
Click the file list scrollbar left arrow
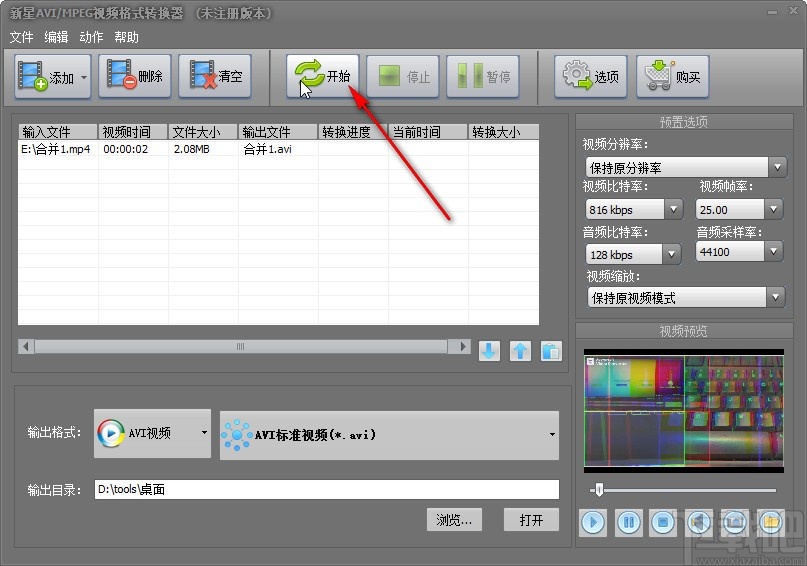coord(26,346)
